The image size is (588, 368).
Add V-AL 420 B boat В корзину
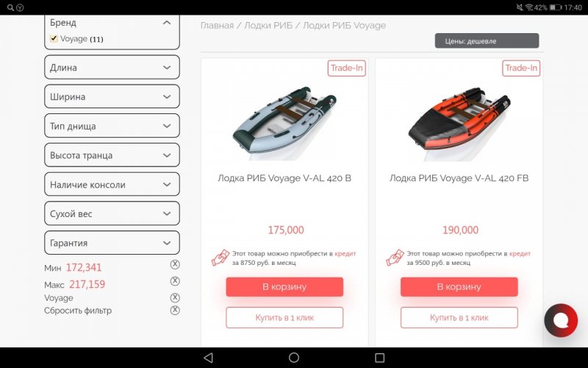[x=284, y=287]
